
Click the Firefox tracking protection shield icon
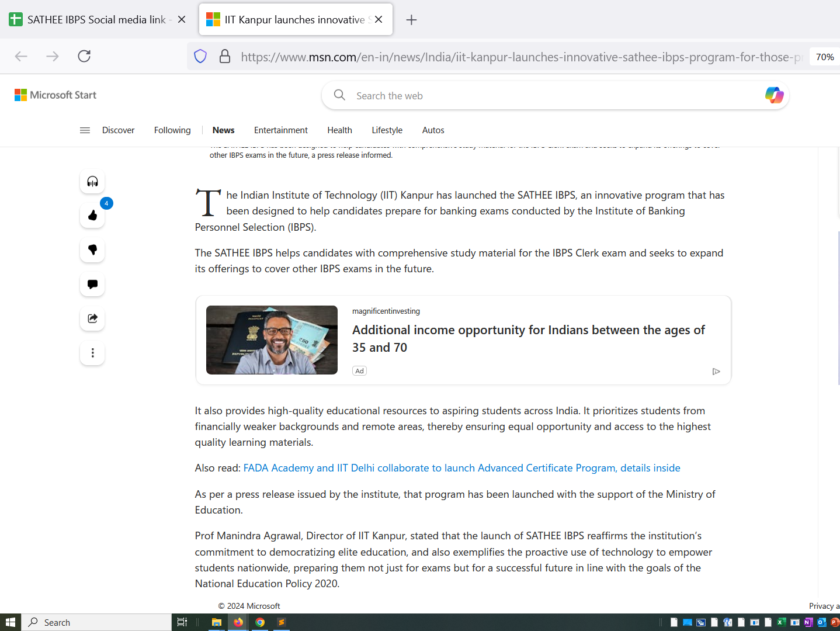[200, 57]
